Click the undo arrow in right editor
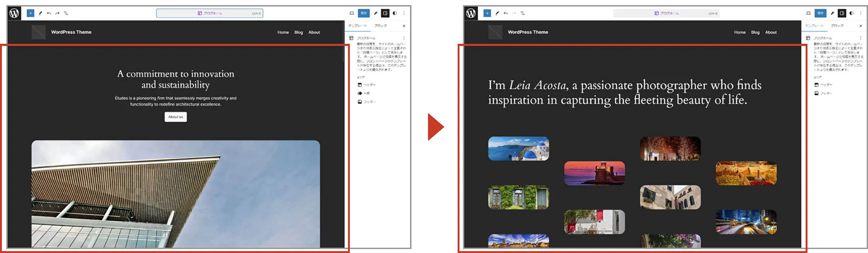This screenshot has width=868, height=253. pyautogui.click(x=505, y=13)
